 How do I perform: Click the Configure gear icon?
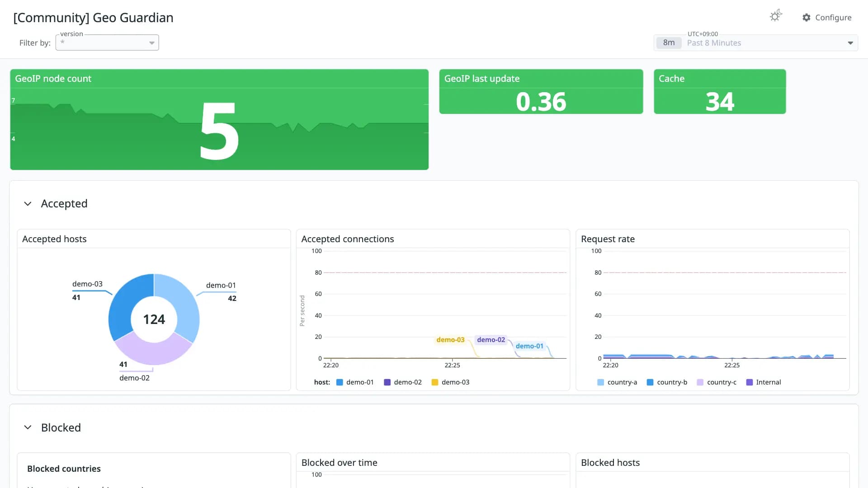click(x=807, y=18)
